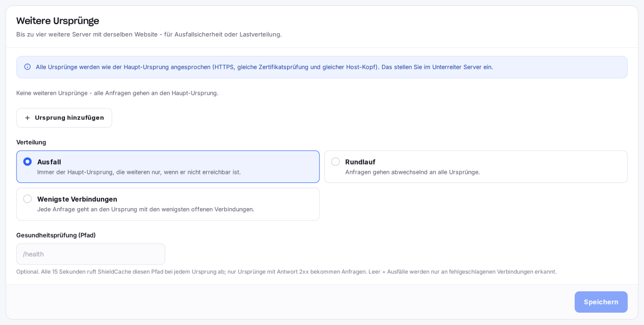Click the Gesundheitsprüfung (Pfad) field label

[56, 235]
